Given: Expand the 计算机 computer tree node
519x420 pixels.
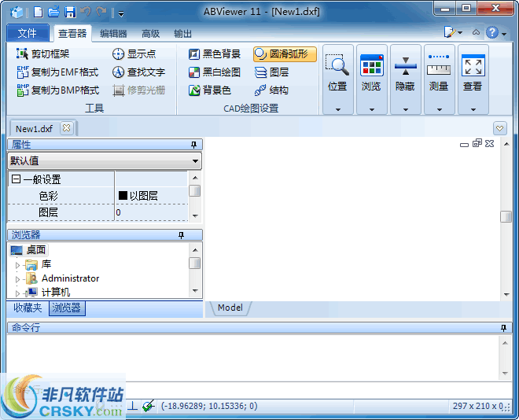Looking at the screenshot, I should coord(17,293).
